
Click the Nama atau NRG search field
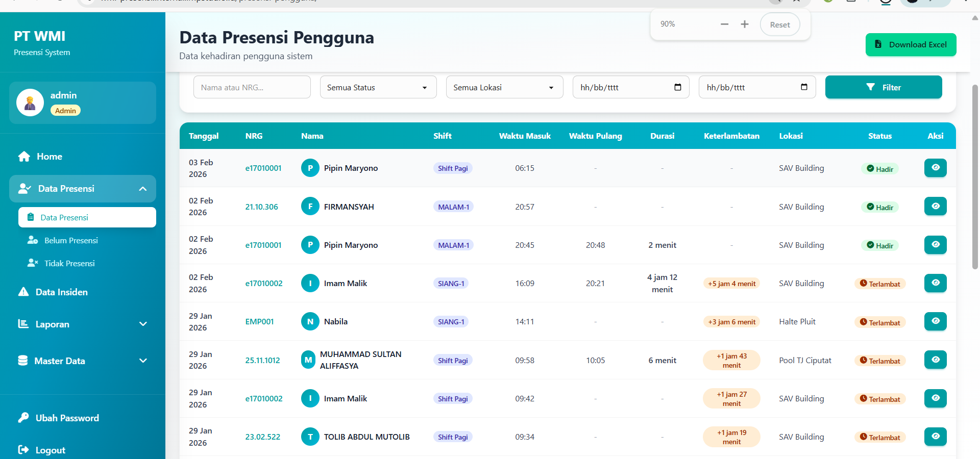click(252, 87)
